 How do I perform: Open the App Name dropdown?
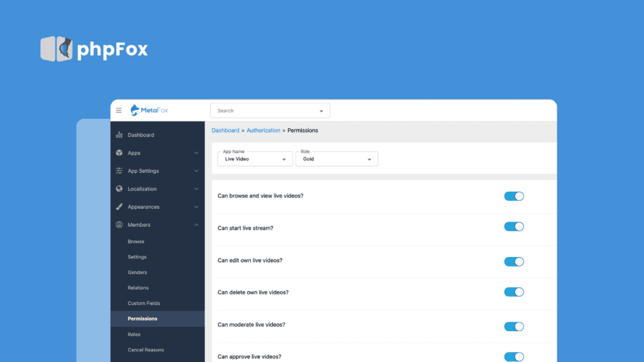pos(255,159)
